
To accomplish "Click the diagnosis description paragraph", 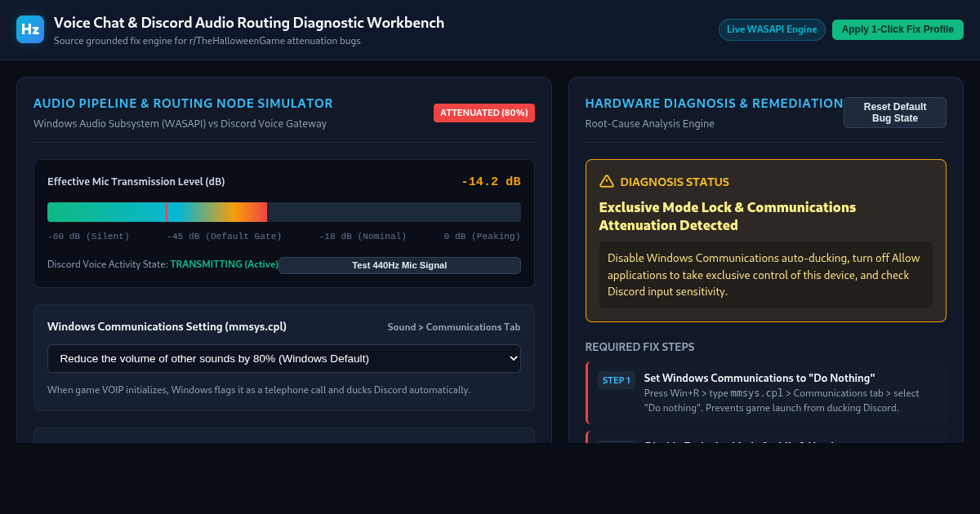I will 766,275.
